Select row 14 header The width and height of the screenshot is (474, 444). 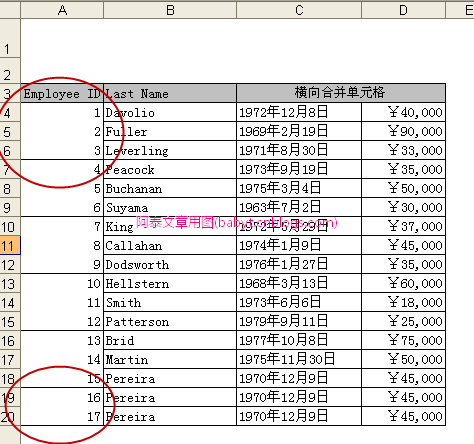(10, 303)
